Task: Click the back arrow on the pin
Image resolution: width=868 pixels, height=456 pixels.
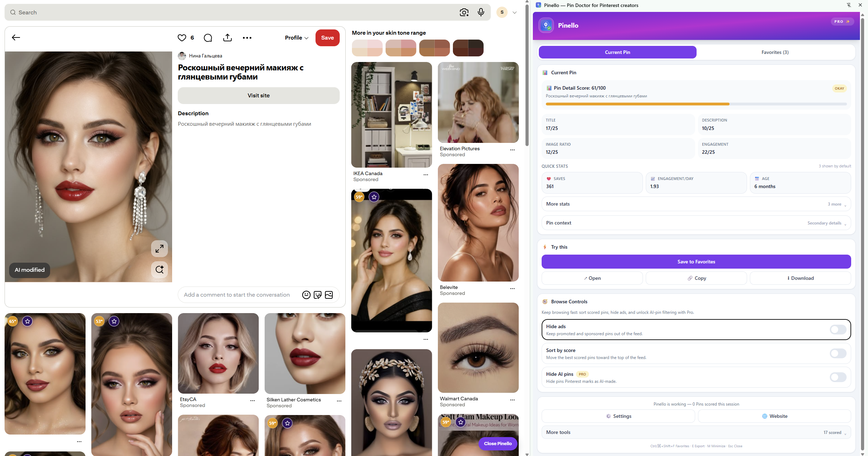Action: pos(16,37)
